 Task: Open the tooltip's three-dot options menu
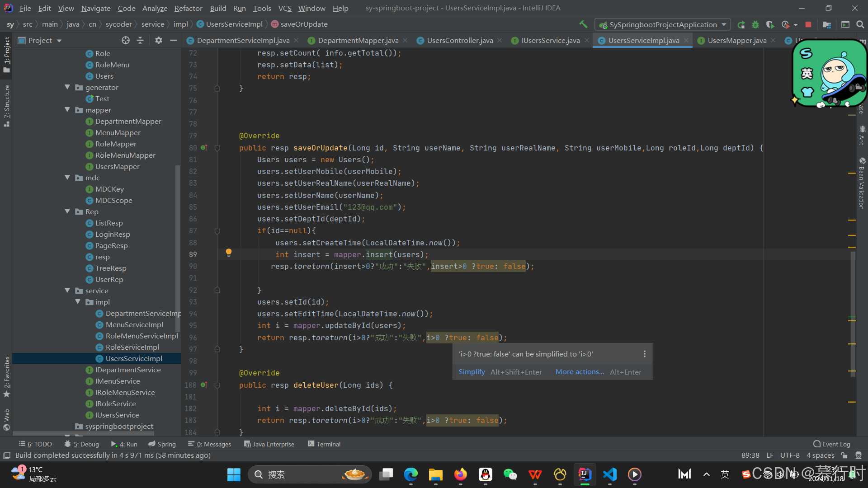point(645,354)
